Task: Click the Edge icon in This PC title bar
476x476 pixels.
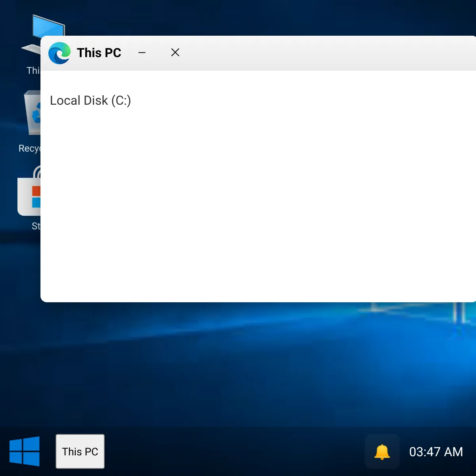Action: (59, 53)
